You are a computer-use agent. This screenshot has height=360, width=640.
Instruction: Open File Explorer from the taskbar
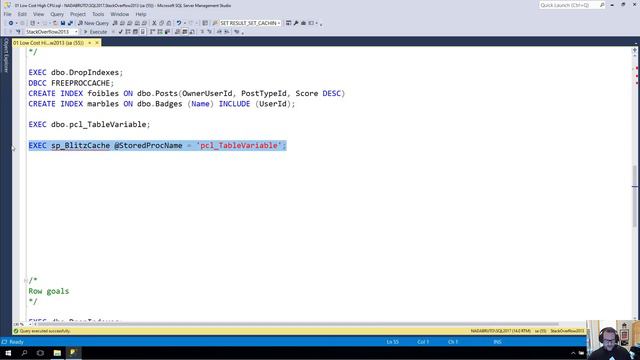57,353
